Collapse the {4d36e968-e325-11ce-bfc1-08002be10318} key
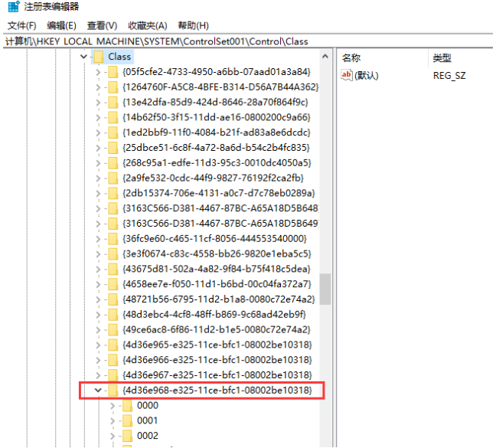This screenshot has height=448, width=496. (x=97, y=391)
